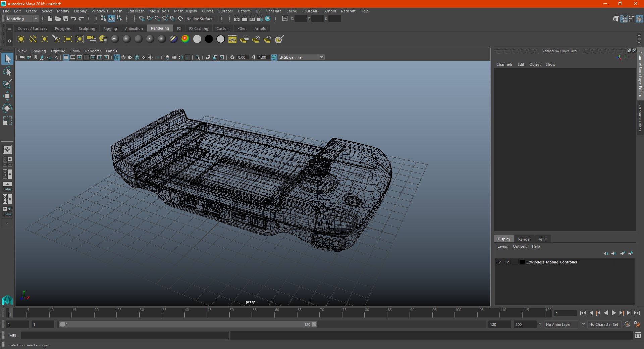The image size is (644, 349).
Task: Open the viewport Renderer menu
Action: click(x=93, y=51)
